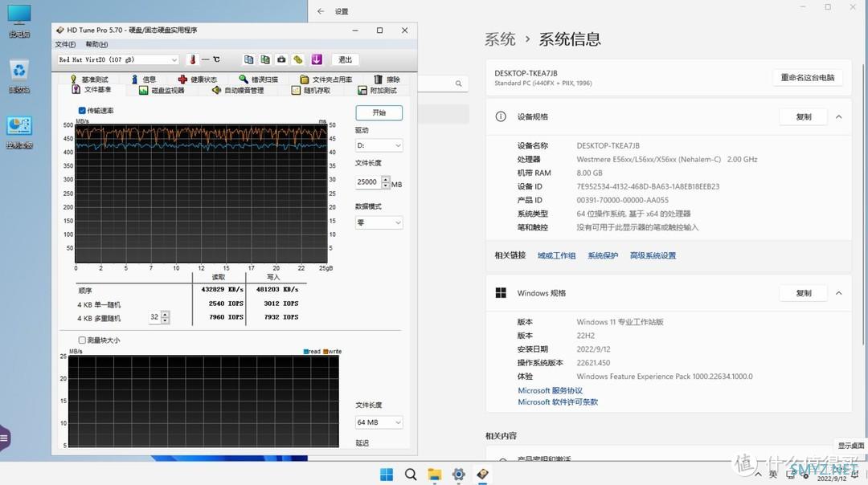The width and height of the screenshot is (868, 485).
Task: Open the 磁盘监视器 tab
Action: coord(161,90)
